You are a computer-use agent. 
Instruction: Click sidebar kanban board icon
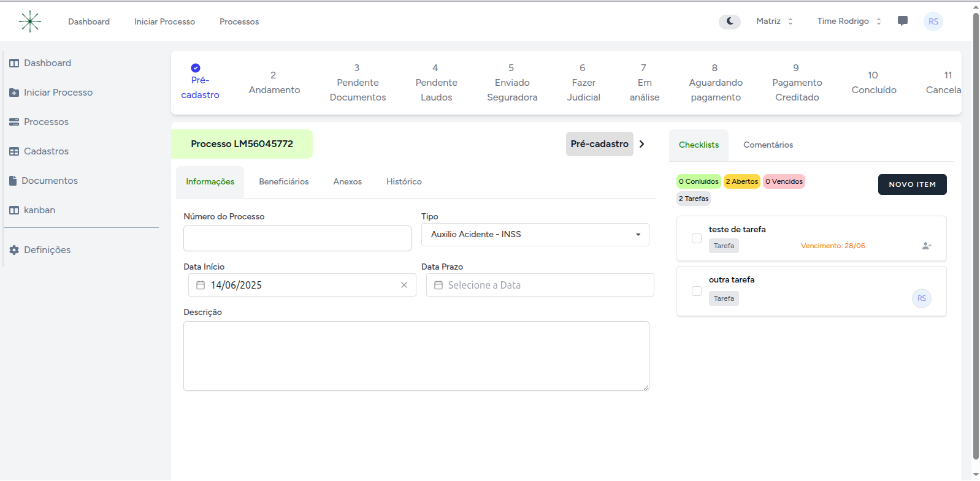click(x=14, y=210)
